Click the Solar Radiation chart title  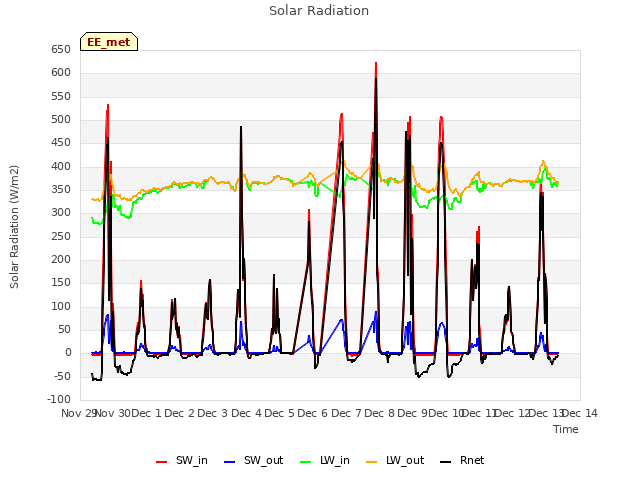click(319, 11)
